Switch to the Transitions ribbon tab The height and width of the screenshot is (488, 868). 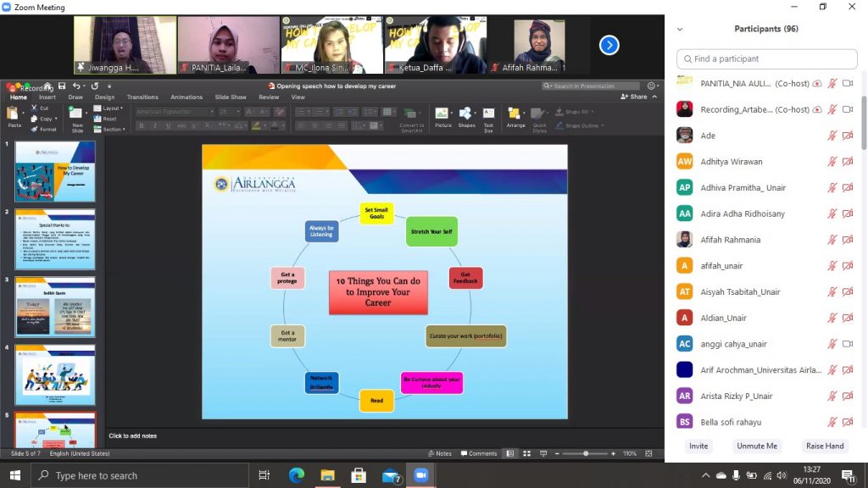[x=142, y=97]
